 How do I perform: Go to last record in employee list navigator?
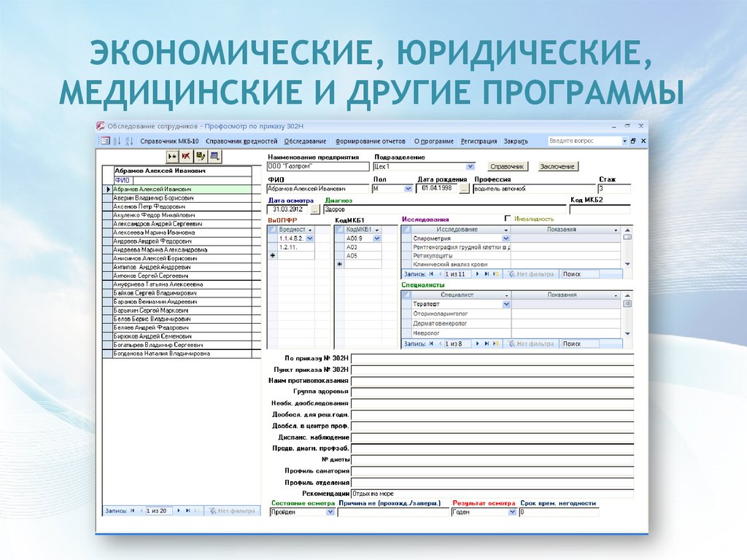pyautogui.click(x=187, y=510)
